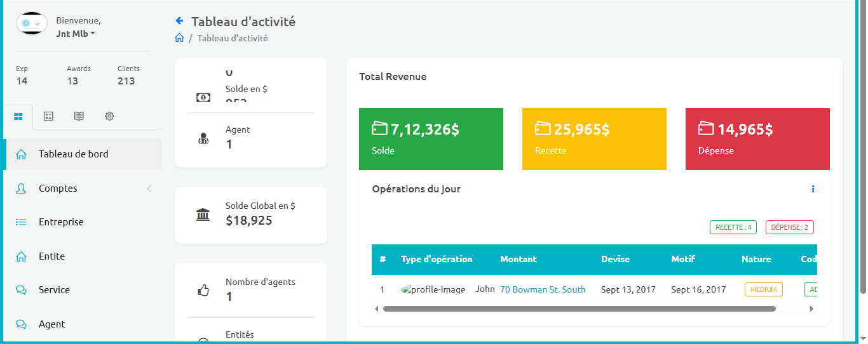Go to Tableau de bord menu item
The image size is (868, 344).
click(x=73, y=154)
